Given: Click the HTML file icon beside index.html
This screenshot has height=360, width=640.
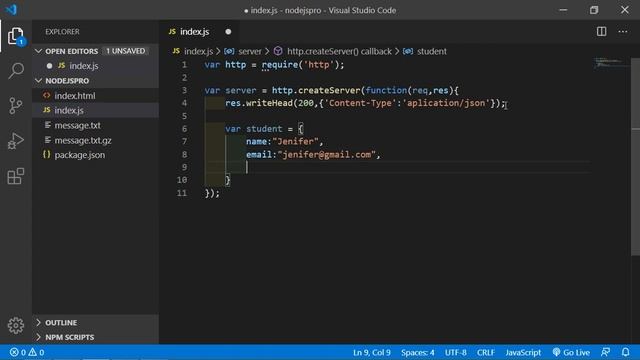Looking at the screenshot, I should (47, 95).
